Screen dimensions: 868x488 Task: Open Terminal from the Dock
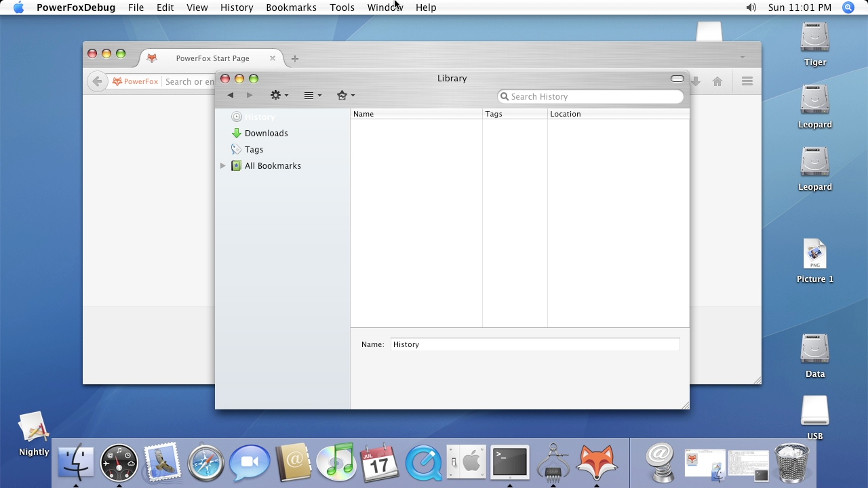(x=510, y=462)
